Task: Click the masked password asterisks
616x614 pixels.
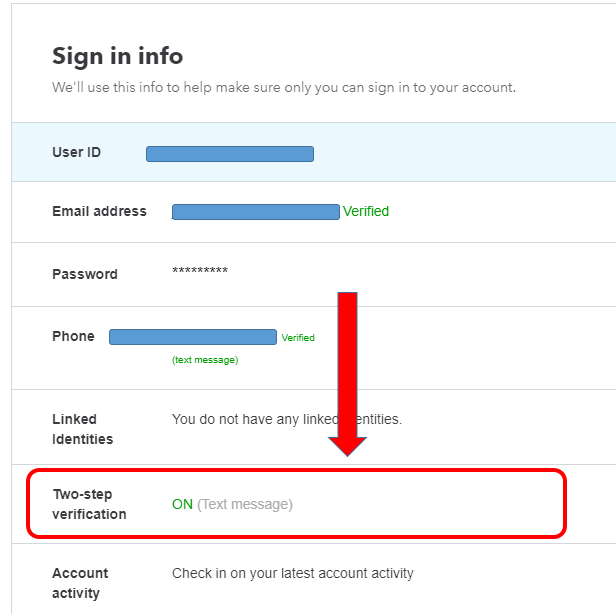Action: [200, 273]
